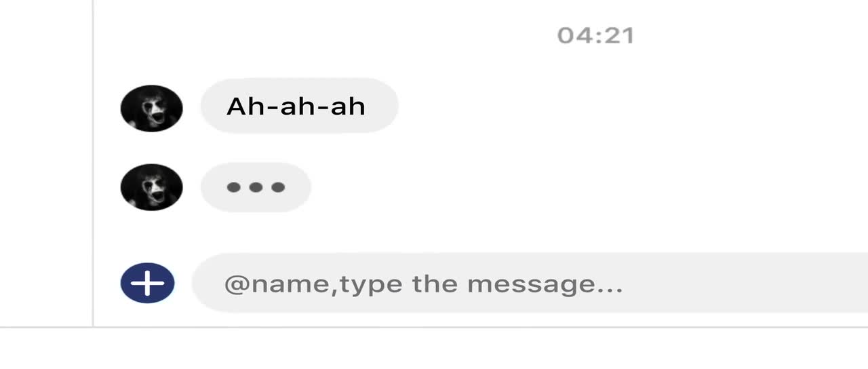Click empty left sidebar panel area
The image size is (868, 369).
(45, 163)
